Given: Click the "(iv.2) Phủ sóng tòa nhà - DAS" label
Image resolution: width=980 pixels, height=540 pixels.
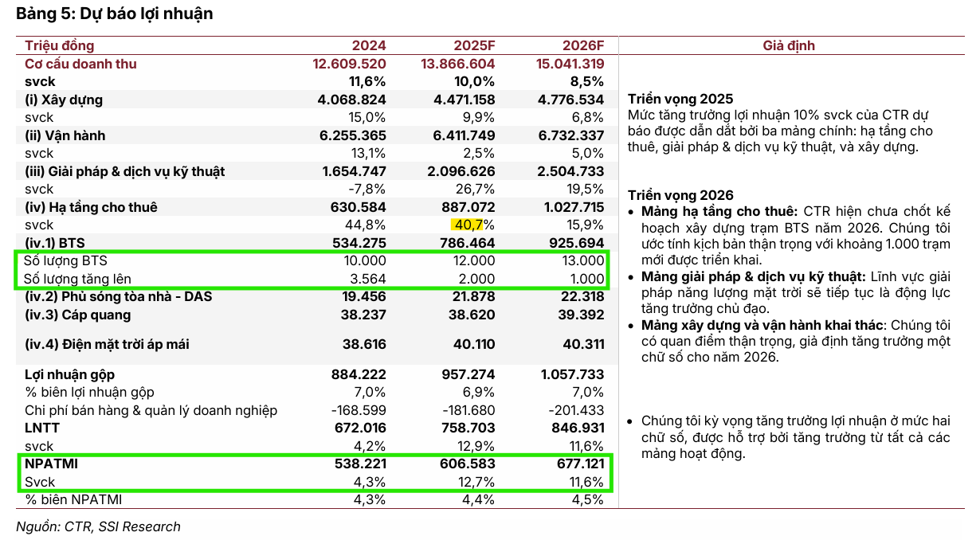Looking at the screenshot, I should [x=118, y=296].
